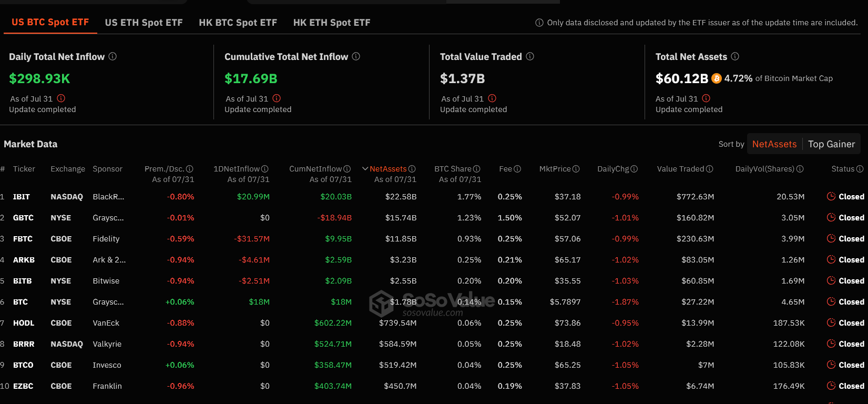Open the GBTC ticker link
This screenshot has height=404, width=868.
[23, 218]
